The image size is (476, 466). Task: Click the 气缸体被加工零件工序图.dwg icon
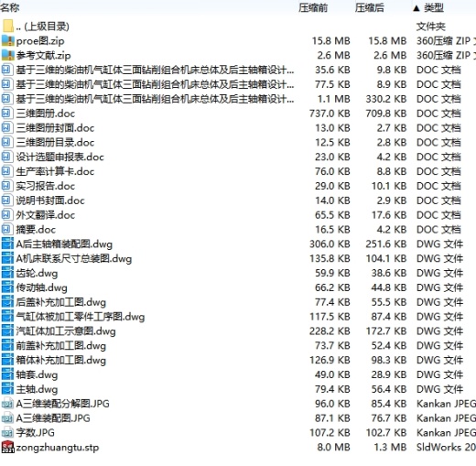pos(7,317)
